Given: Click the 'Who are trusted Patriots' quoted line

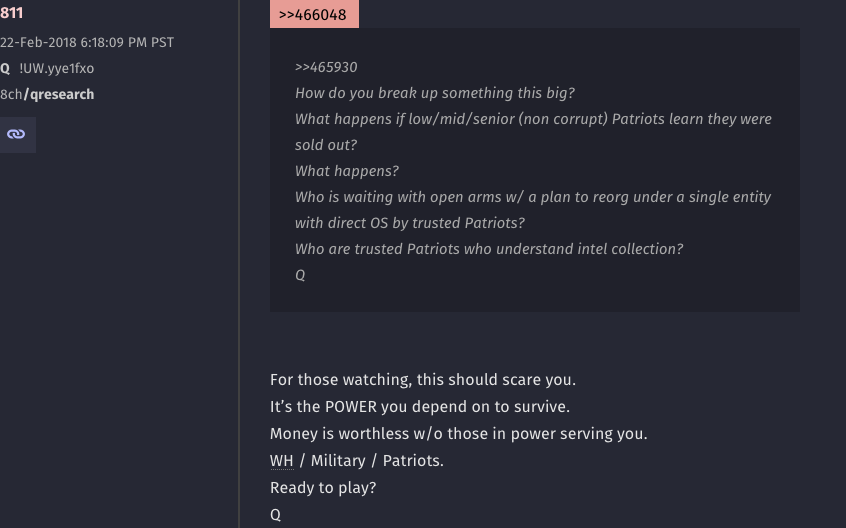Looking at the screenshot, I should coord(489,249).
